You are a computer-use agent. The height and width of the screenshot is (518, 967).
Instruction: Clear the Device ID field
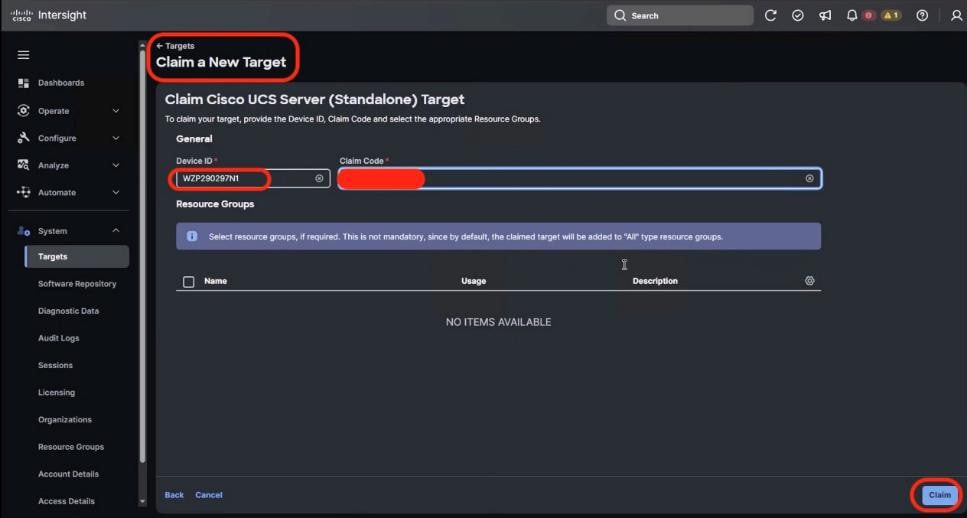pyautogui.click(x=319, y=178)
